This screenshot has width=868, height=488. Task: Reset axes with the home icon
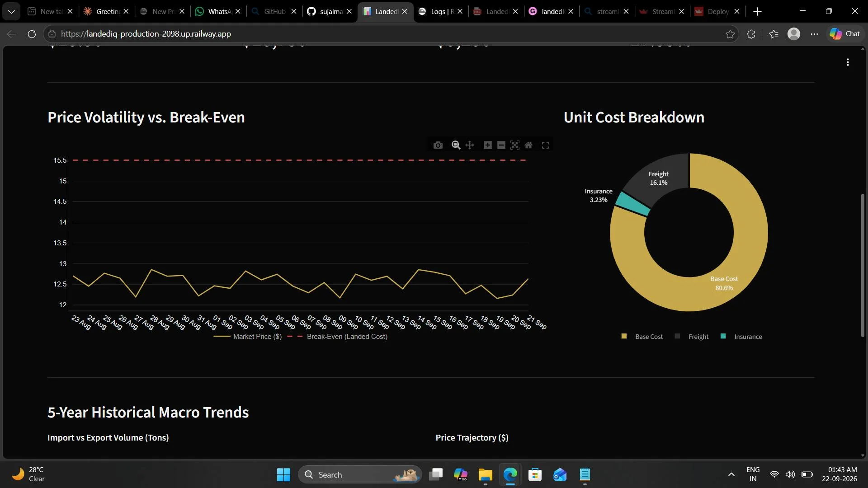point(528,145)
